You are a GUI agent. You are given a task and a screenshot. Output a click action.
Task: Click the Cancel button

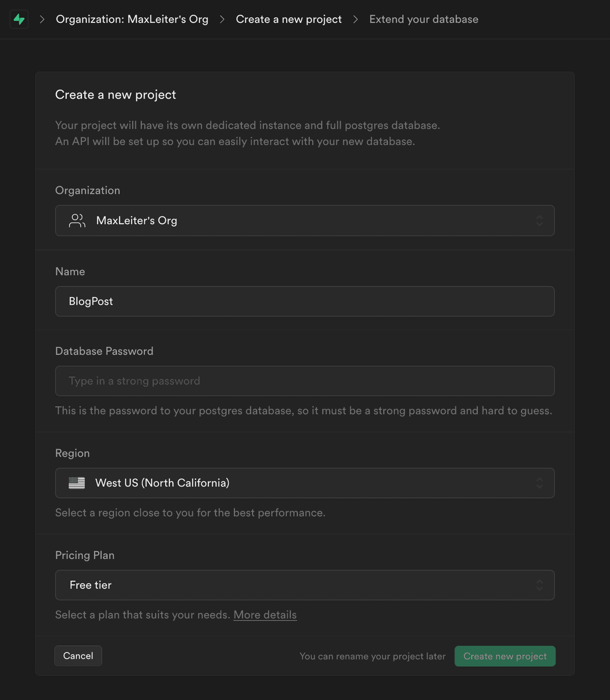coord(78,656)
